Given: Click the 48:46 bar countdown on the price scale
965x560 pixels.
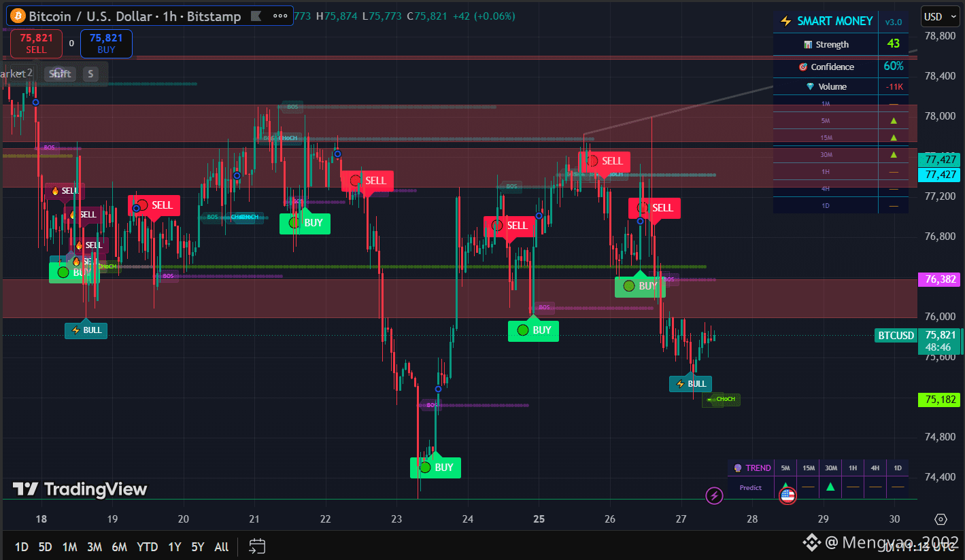Looking at the screenshot, I should pos(937,348).
